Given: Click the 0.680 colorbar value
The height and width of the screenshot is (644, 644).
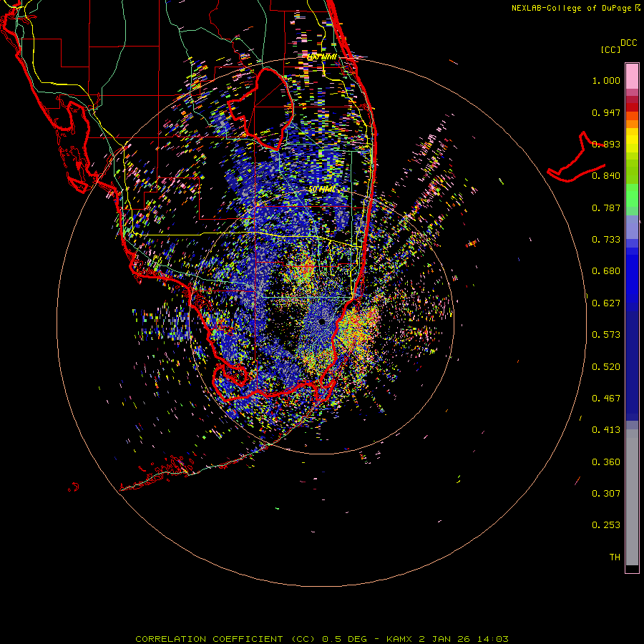Looking at the screenshot, I should 606,271.
